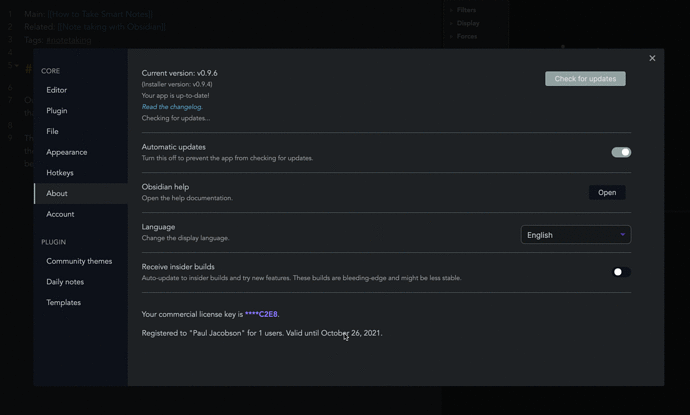Open the Plugin settings section
Screen dimensions: 690x415
pyautogui.click(x=57, y=111)
